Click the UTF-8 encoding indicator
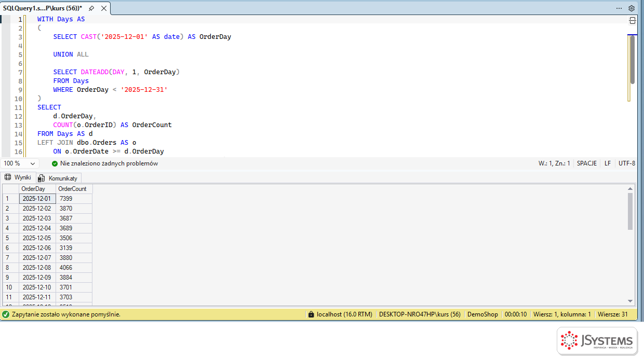644x359 pixels. pos(627,163)
